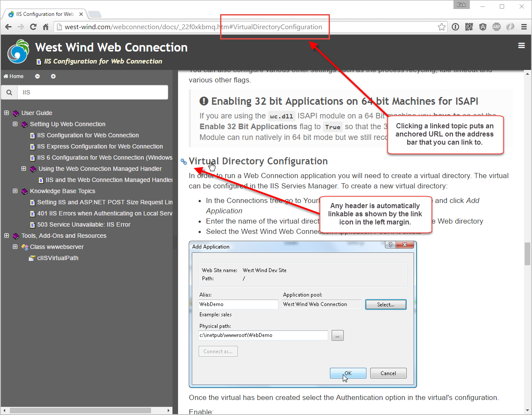Viewport: 532px width, 415px height.
Task: Open the hamburger menu in the site header
Action: (x=521, y=45)
